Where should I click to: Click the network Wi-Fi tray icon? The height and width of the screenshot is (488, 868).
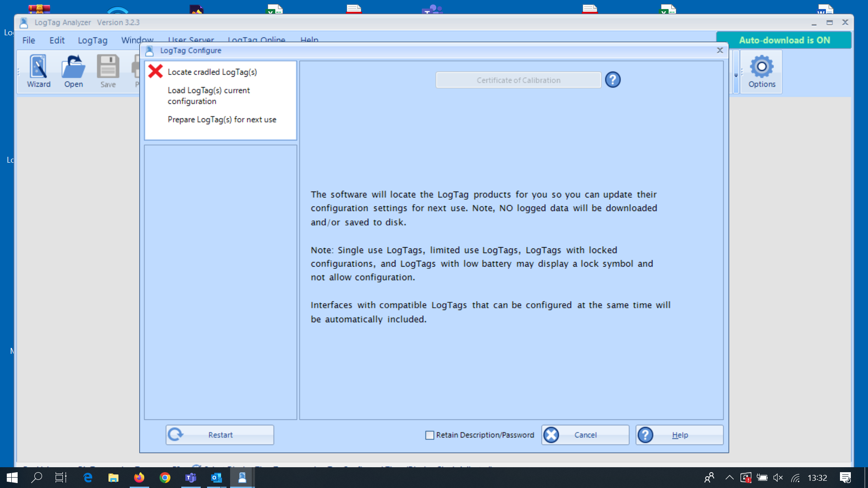[x=795, y=478]
